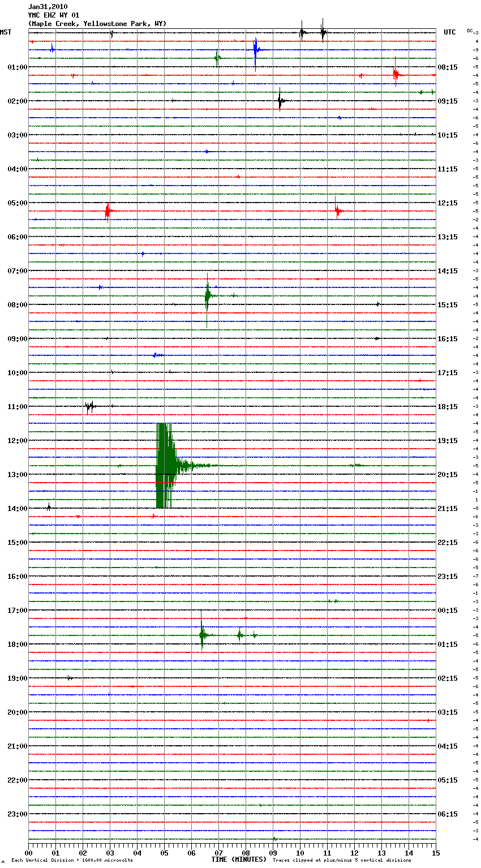Click the date label "Jan31,2010"

[x=48, y=7]
